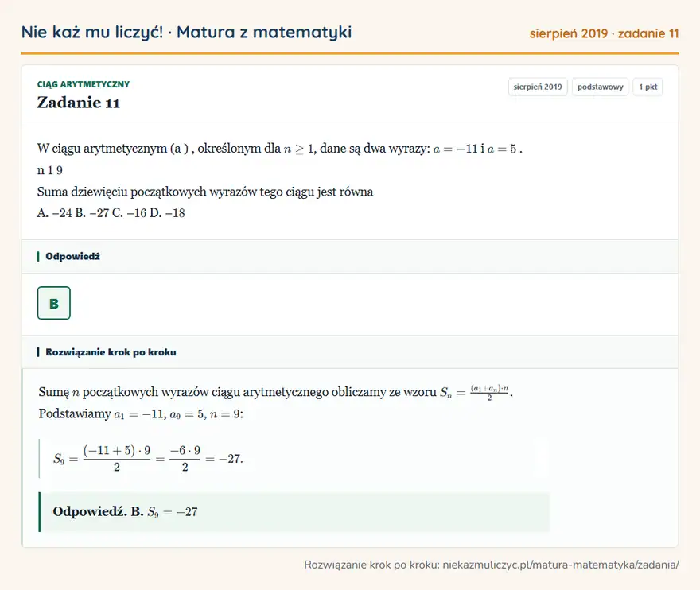The height and width of the screenshot is (590, 700).
Task: Click the final 'Odpowiedź. B. S₉ = −27' box
Action: 294,512
